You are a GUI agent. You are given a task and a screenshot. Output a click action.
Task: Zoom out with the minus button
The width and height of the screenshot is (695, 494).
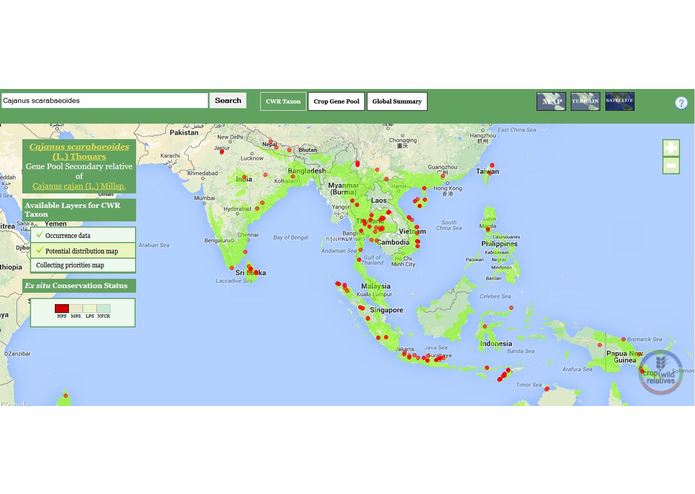pyautogui.click(x=671, y=165)
